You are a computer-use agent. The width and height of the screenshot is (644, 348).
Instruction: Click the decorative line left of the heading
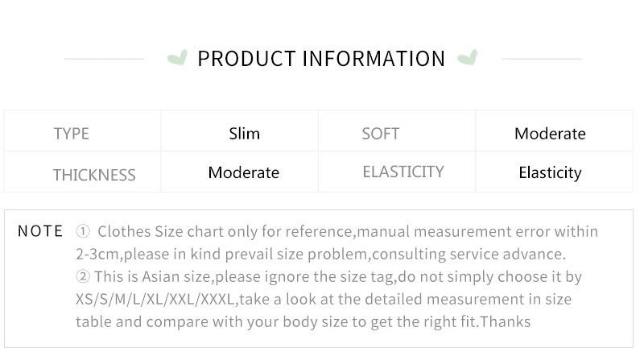click(104, 59)
